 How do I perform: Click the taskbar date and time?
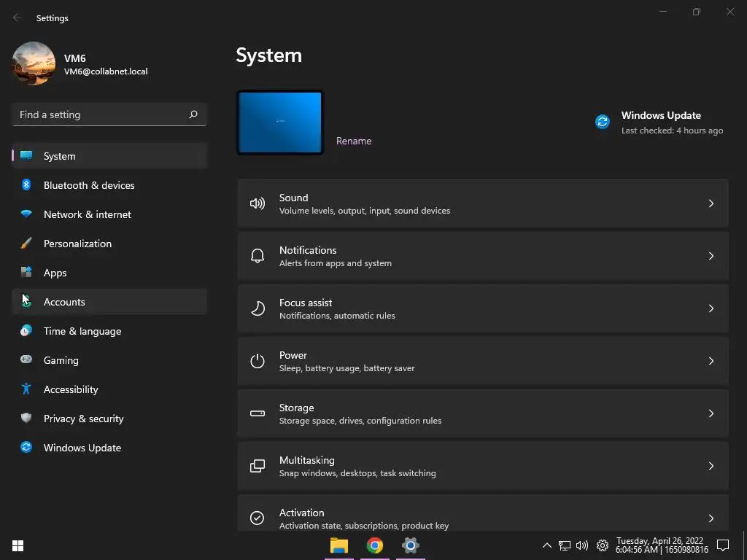(662, 545)
